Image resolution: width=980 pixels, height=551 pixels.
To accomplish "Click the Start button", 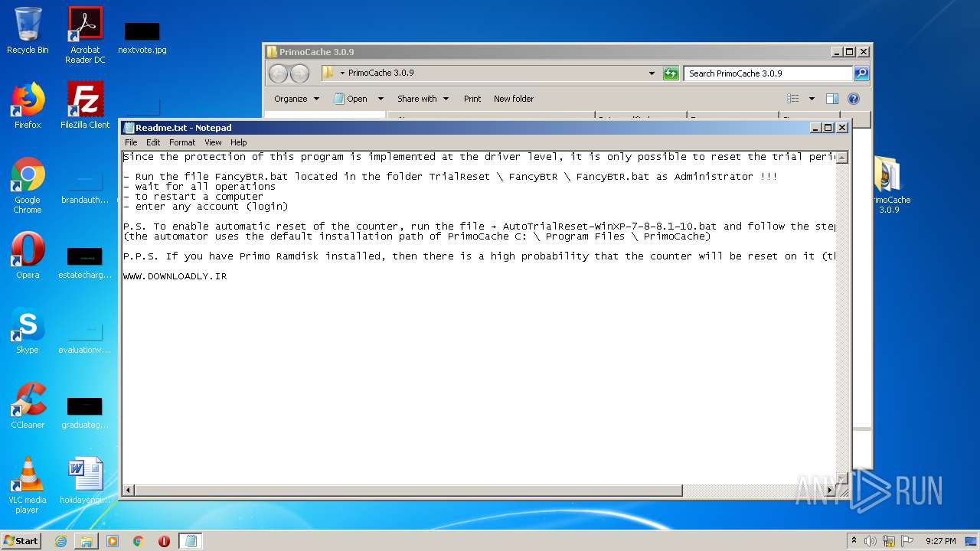I will tap(21, 541).
